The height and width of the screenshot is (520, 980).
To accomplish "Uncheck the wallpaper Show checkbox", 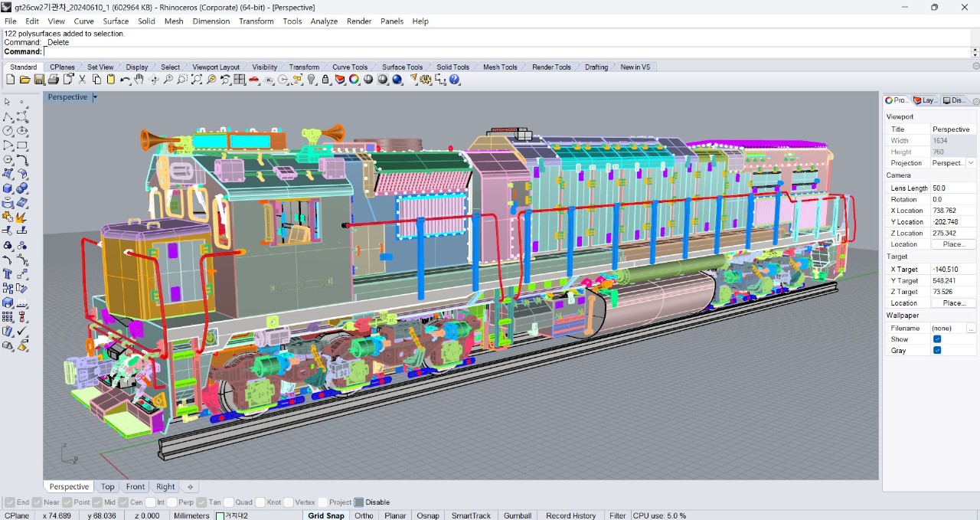I will [937, 339].
